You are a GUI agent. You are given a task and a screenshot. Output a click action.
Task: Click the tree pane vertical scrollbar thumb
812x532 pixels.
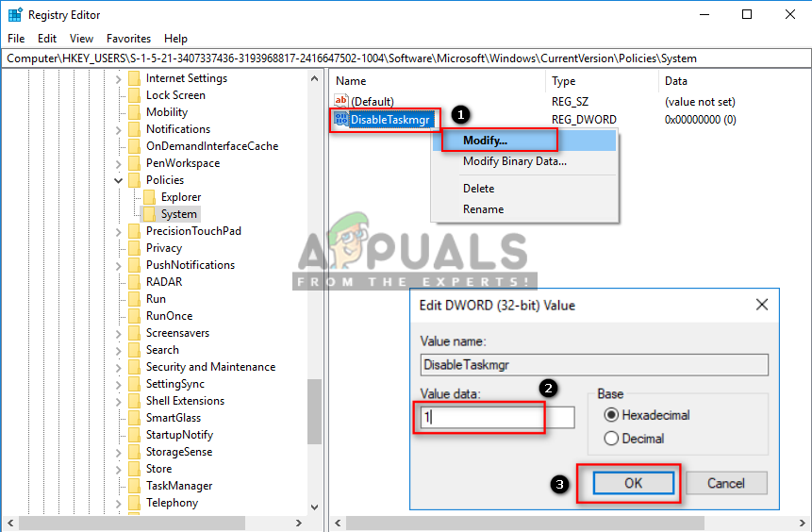[314, 411]
